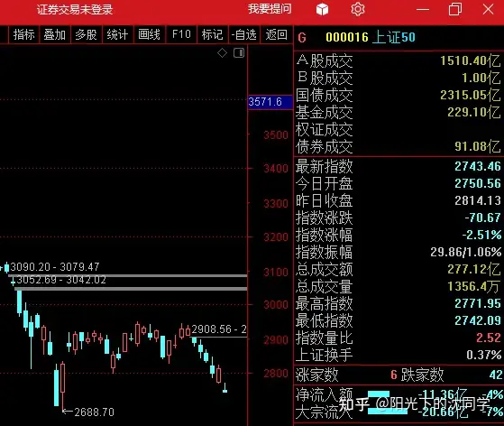This screenshot has width=504, height=426.
Task: Restore down the window
Action: (x=454, y=9)
